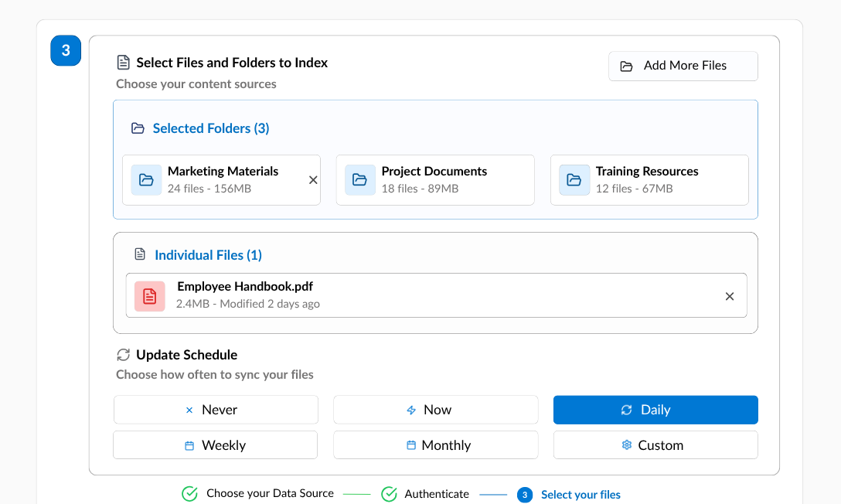Image resolution: width=841 pixels, height=504 pixels.
Task: Select the Project Documents folder card
Action: (435, 180)
